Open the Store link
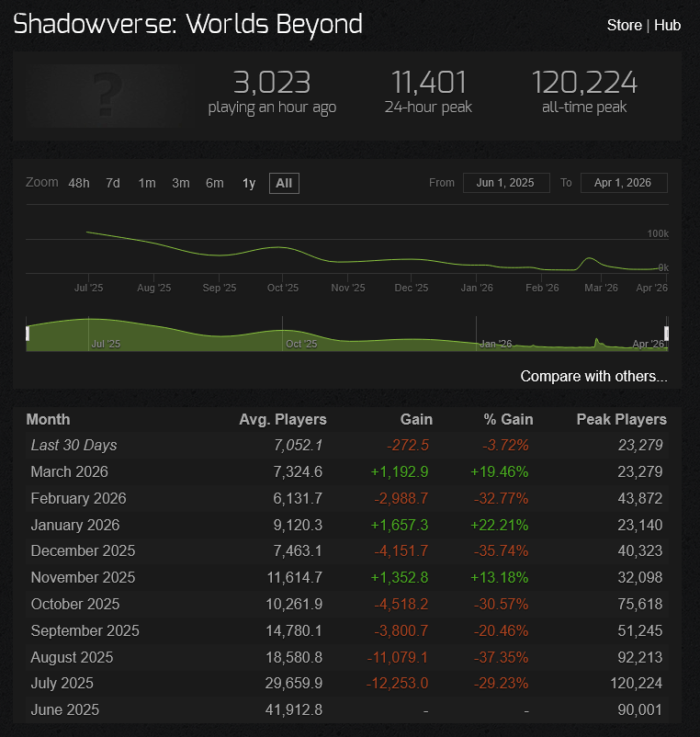The height and width of the screenshot is (737, 700). tap(624, 26)
